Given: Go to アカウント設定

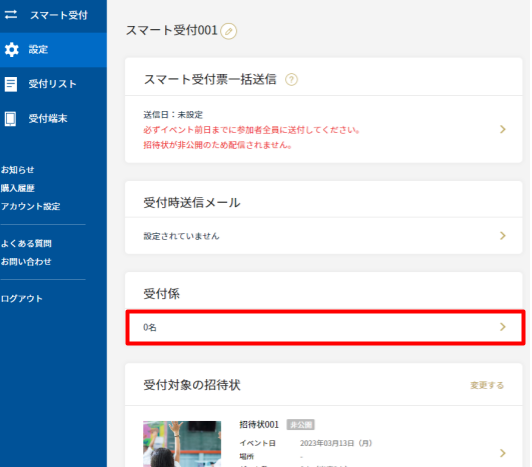Looking at the screenshot, I should tap(31, 206).
